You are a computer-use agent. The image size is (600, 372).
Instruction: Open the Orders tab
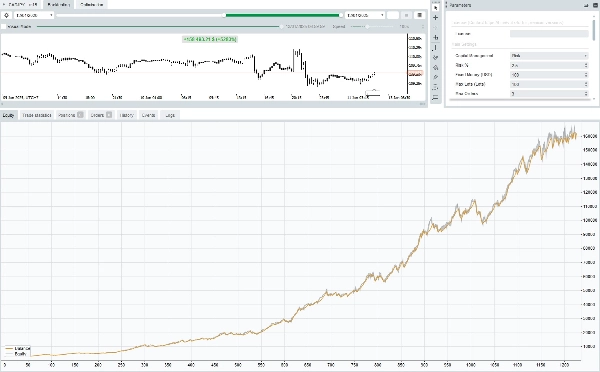click(x=101, y=115)
